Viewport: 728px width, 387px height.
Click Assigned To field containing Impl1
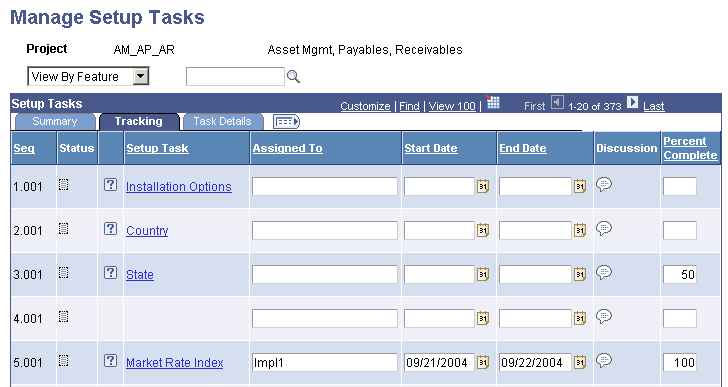325,362
